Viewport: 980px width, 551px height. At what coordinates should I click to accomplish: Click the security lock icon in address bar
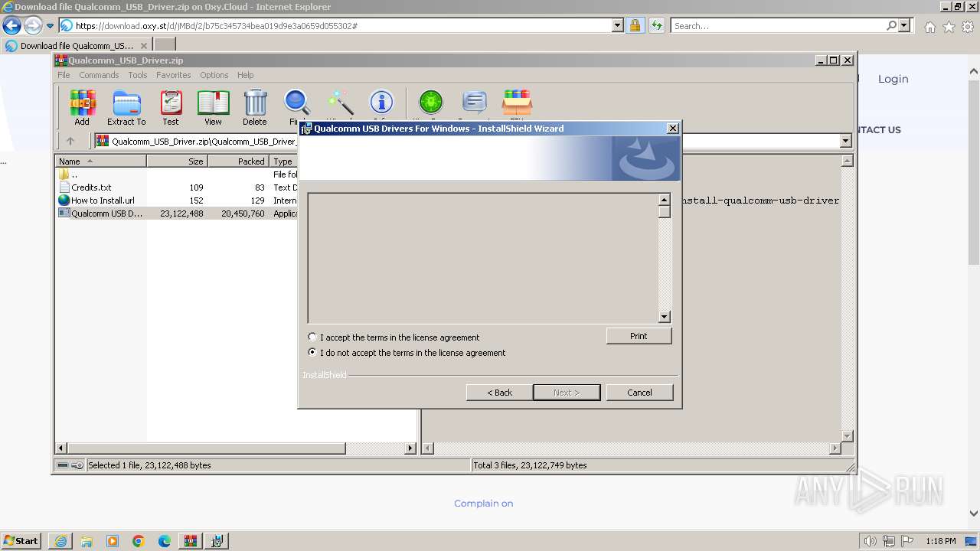(x=635, y=26)
